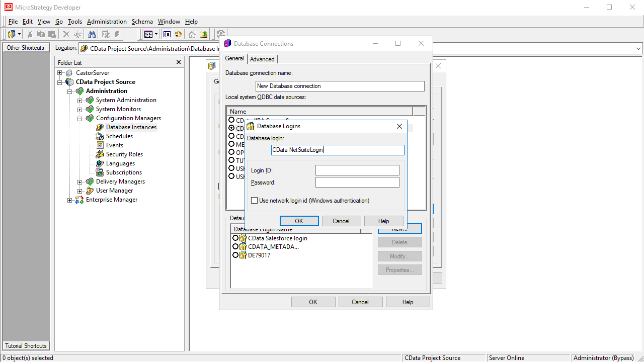Switch to the Advanced tab

pyautogui.click(x=262, y=59)
